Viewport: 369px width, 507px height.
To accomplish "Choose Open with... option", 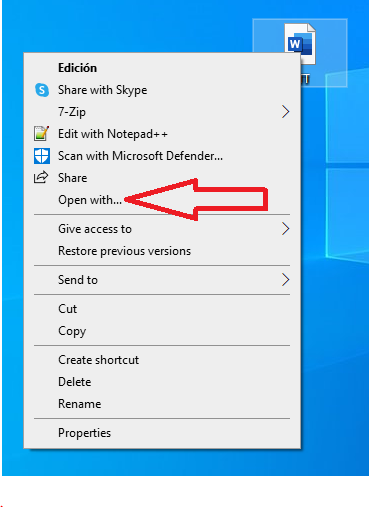I will coord(162,200).
